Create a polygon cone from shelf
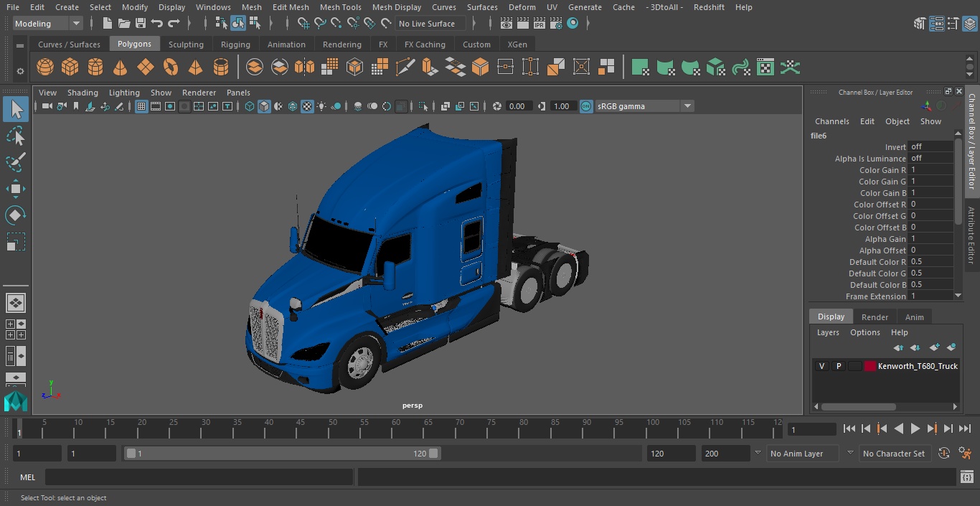Image resolution: width=980 pixels, height=506 pixels. point(121,67)
